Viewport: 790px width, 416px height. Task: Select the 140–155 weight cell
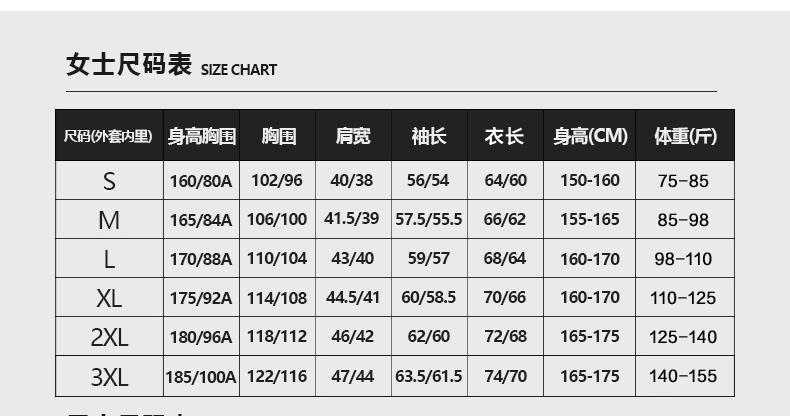click(x=685, y=377)
